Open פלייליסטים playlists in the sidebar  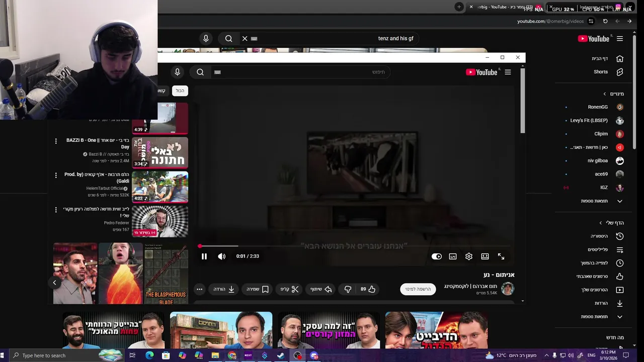605,250
